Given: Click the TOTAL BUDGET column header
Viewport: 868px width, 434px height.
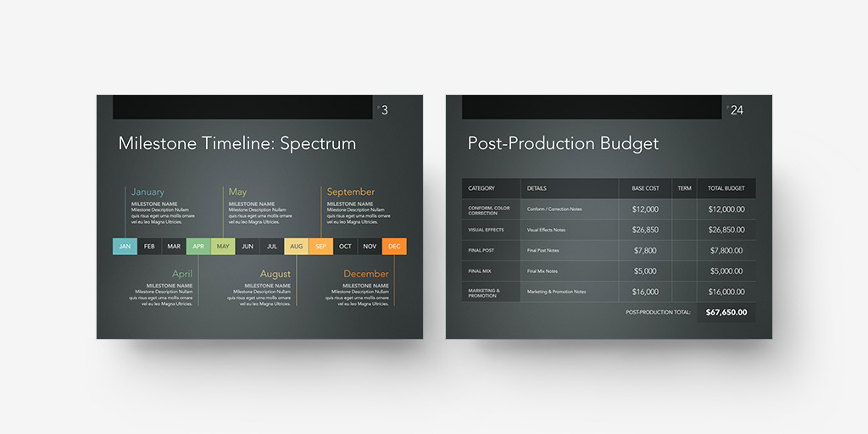Looking at the screenshot, I should coord(726,188).
